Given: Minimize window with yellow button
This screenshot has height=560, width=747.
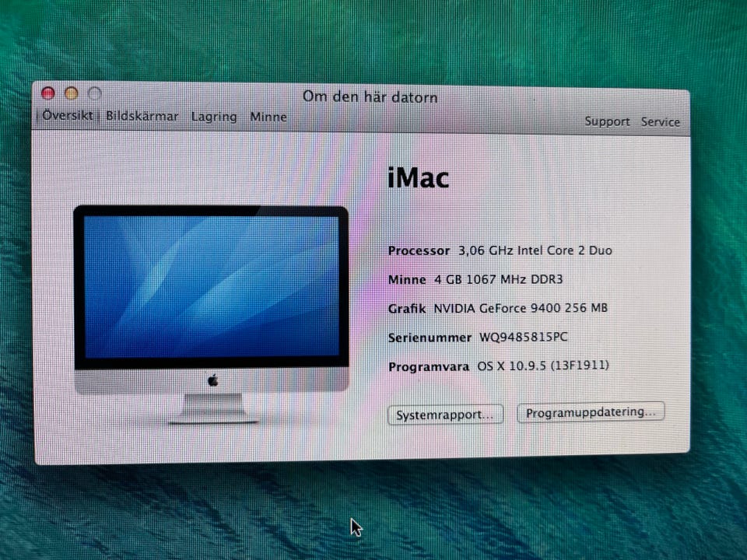Looking at the screenshot, I should point(72,93).
